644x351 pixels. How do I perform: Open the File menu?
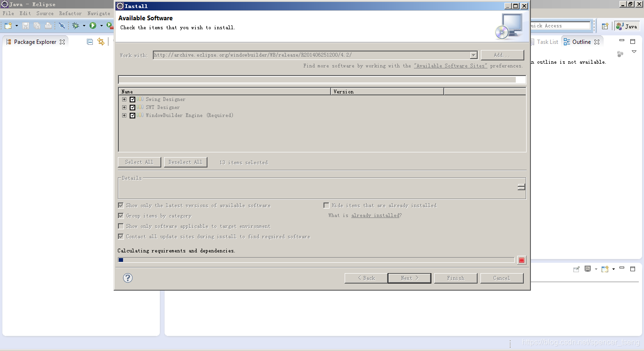click(x=8, y=13)
